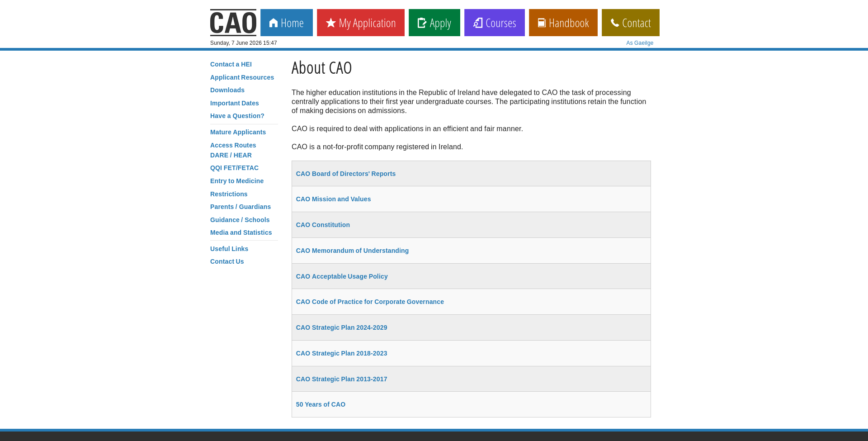
Task: Click the pencil-paper icon on Apply
Action: tap(422, 23)
